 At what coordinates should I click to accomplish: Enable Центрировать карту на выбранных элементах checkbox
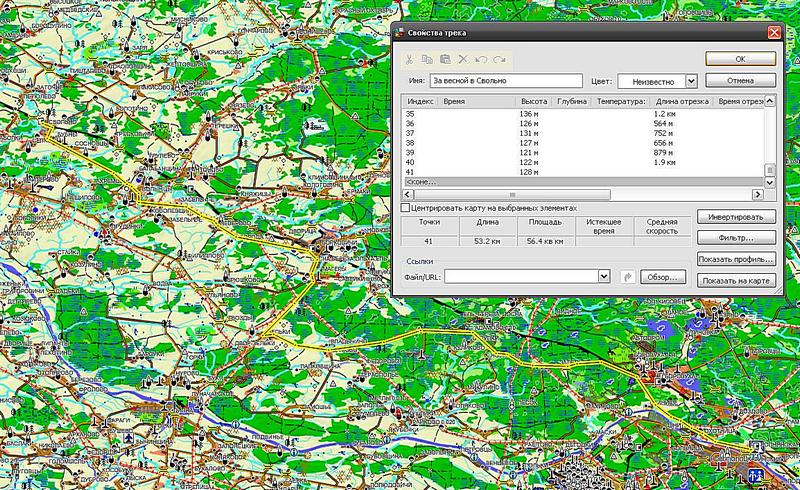[x=406, y=208]
